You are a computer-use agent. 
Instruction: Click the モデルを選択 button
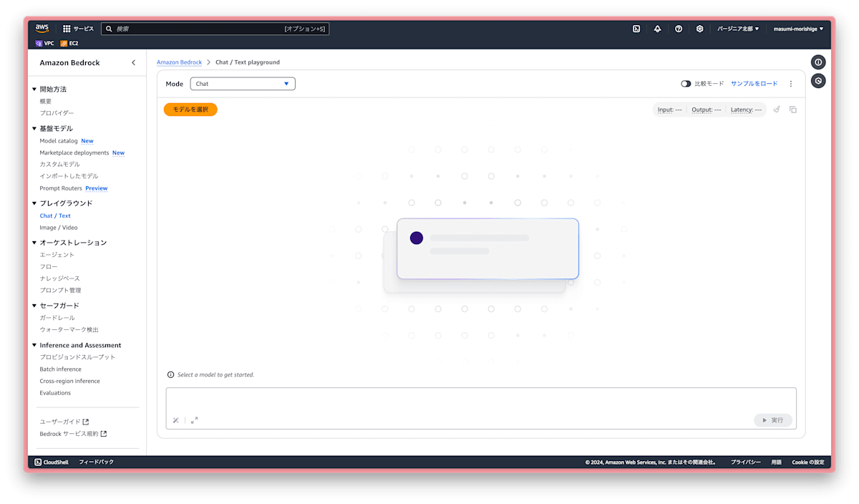pyautogui.click(x=190, y=110)
